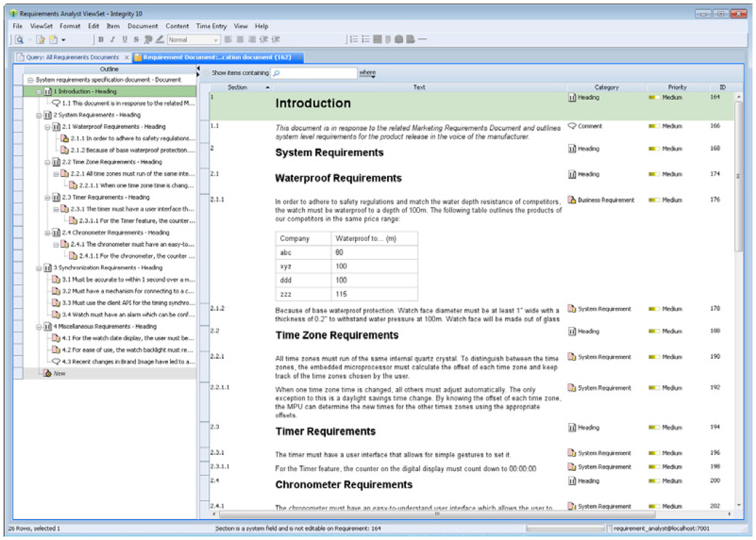Screen dimensions: 756x540
Task: Click heading icon for 3 Synchronization Requirements
Action: click(x=47, y=268)
